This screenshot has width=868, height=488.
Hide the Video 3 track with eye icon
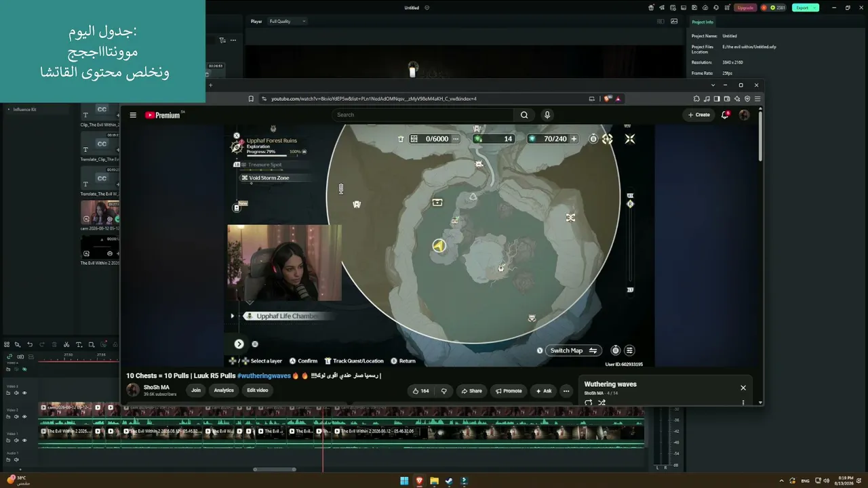pos(24,393)
